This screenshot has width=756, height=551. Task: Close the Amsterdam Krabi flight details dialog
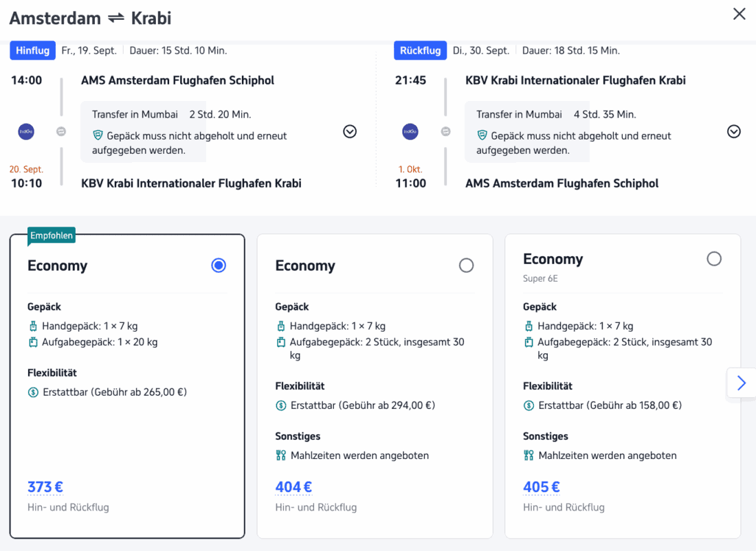[x=739, y=14]
